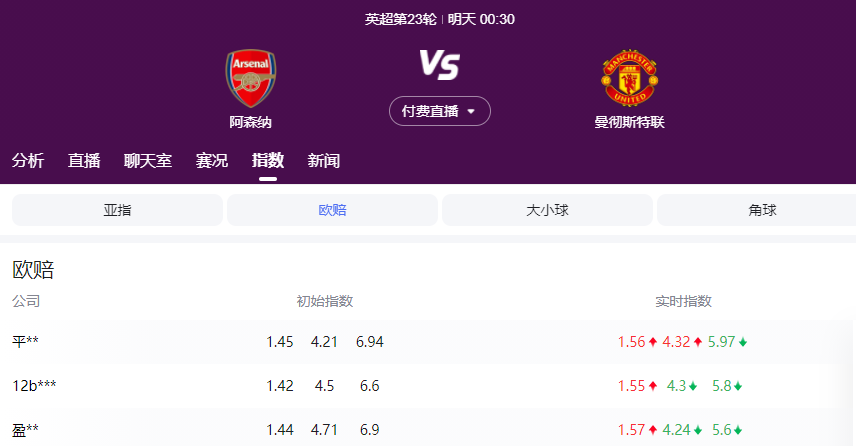This screenshot has height=446, width=856.
Task: Select the 亚指 odds filter
Action: click(117, 210)
